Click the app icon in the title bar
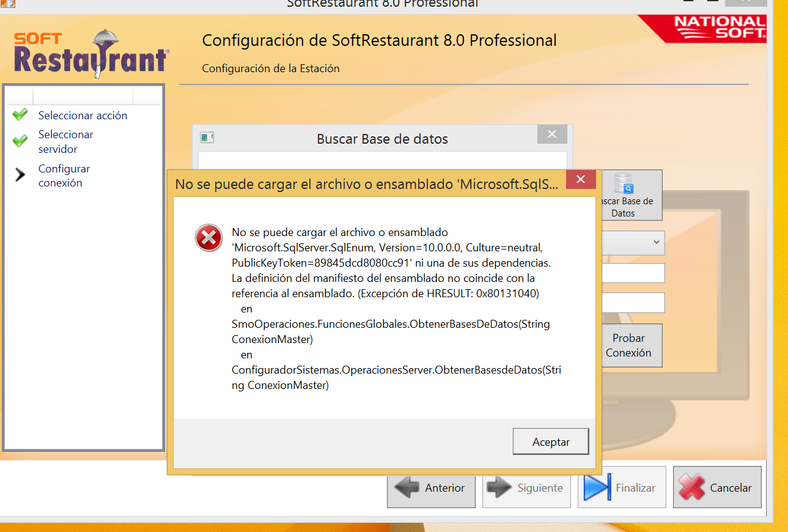Image resolution: width=788 pixels, height=532 pixels. 7,3
